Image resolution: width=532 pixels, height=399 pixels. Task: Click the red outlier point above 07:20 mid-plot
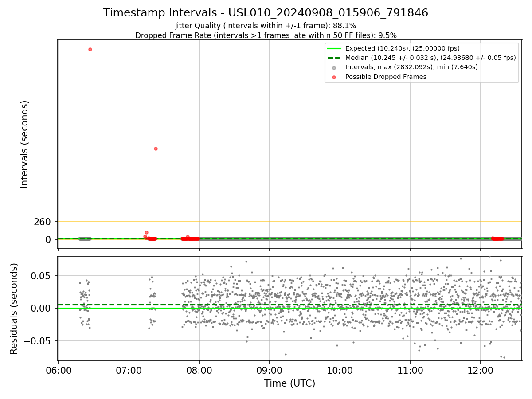(x=156, y=149)
